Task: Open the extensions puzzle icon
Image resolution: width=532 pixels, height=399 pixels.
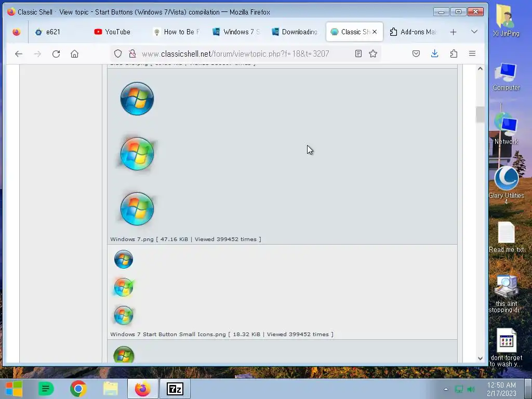Action: (454, 54)
